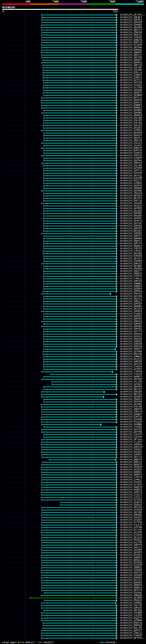The width and height of the screenshot is (146, 644).
Task: Click UniRef100_O59949 label
Action: click(x=131, y=467)
